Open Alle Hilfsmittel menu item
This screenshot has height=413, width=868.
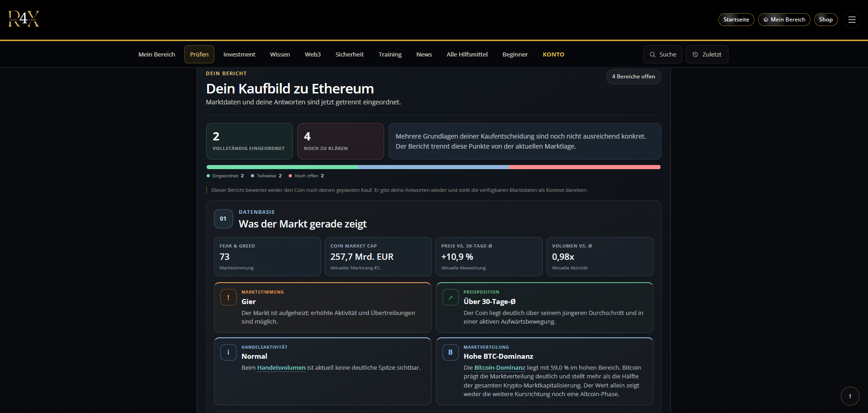pos(467,54)
